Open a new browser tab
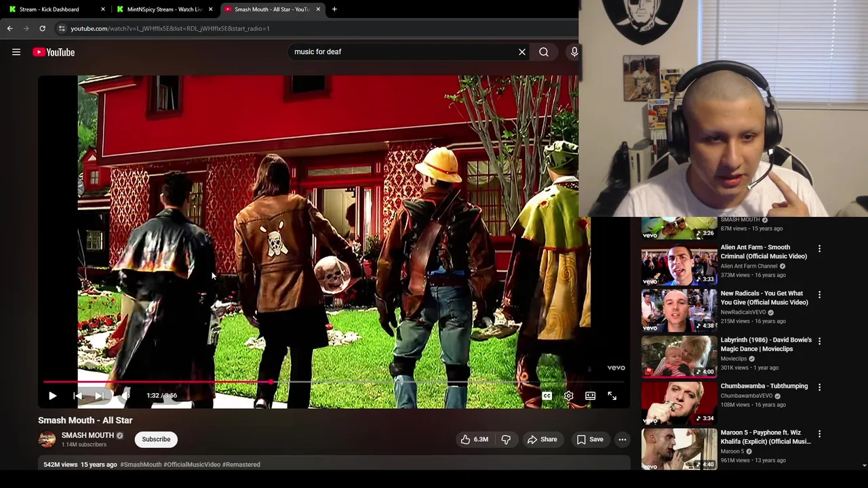 [334, 9]
